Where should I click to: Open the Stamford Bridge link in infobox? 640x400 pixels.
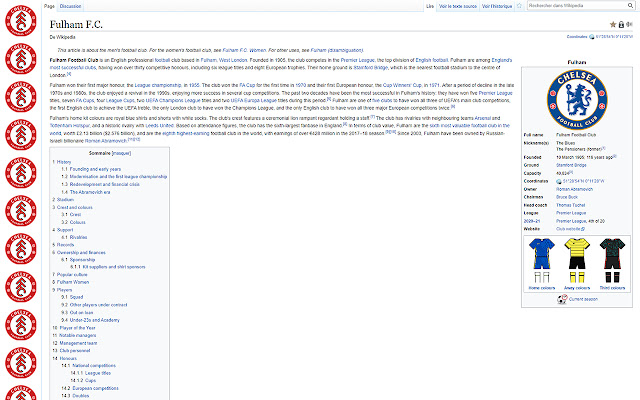click(x=571, y=165)
